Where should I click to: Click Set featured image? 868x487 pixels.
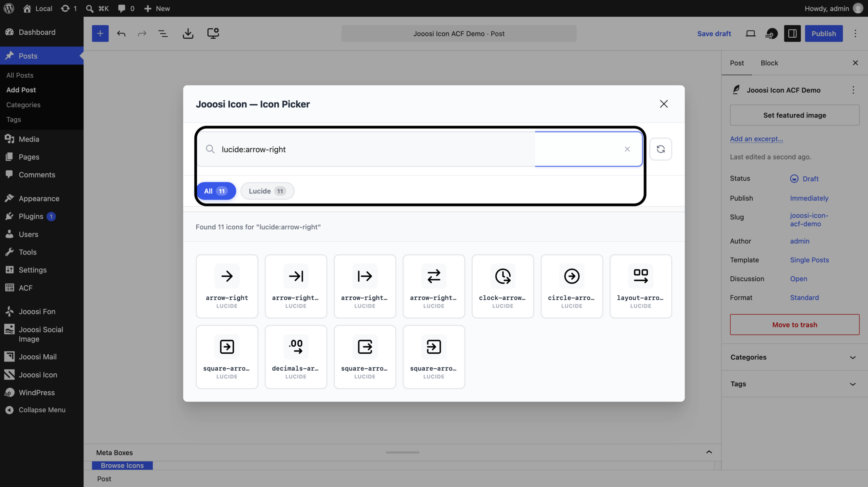[x=794, y=115]
